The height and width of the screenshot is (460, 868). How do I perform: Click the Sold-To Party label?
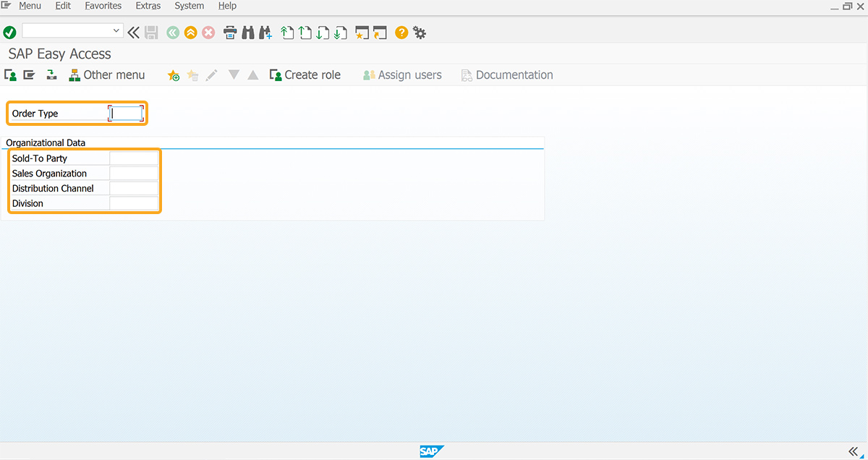tap(40, 158)
